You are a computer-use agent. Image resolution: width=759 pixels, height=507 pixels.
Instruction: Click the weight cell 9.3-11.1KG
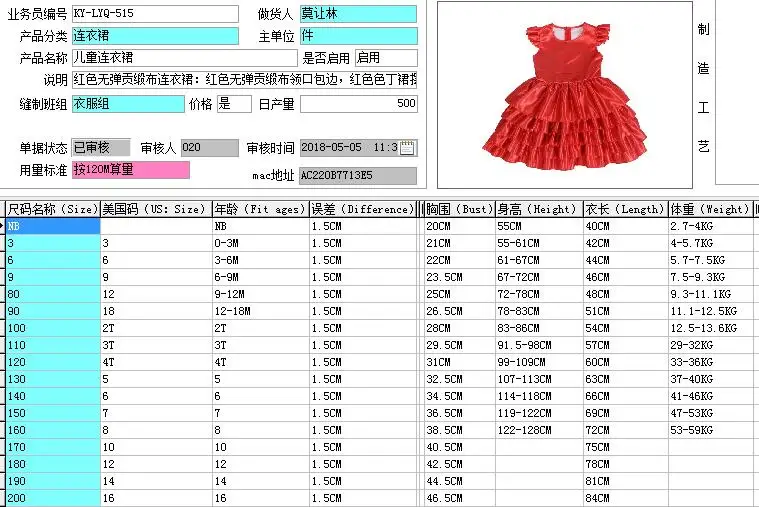pos(711,294)
